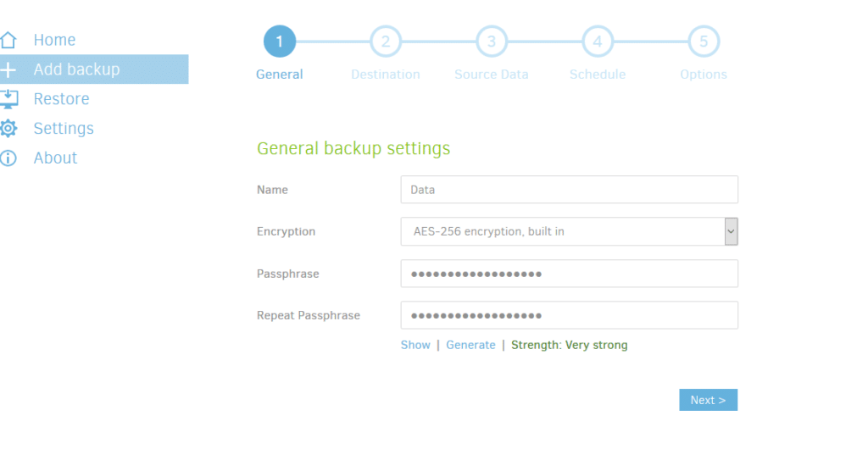Viewport: 868px width, 460px height.
Task: Jump to step 2 Destination circle
Action: pos(386,42)
